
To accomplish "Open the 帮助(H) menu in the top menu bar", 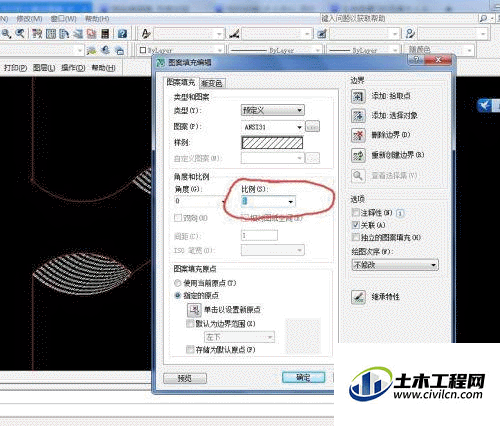I will click(x=97, y=19).
